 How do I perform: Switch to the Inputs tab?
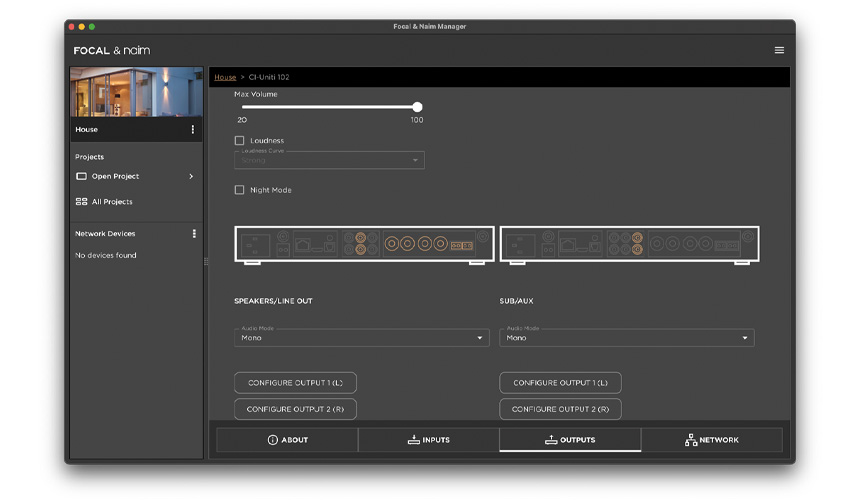(x=428, y=440)
